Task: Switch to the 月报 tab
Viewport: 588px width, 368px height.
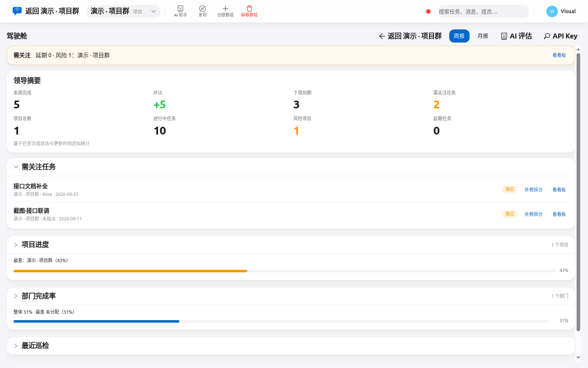Action: click(483, 36)
